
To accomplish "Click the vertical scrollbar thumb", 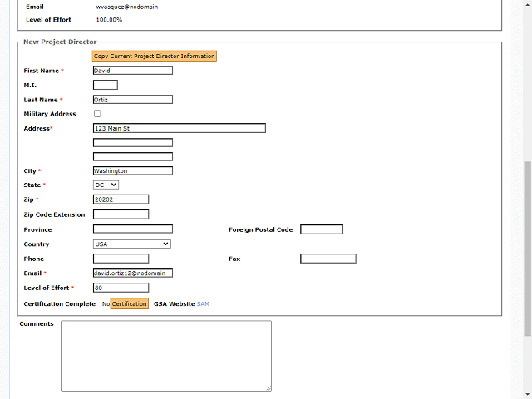I will (527, 249).
